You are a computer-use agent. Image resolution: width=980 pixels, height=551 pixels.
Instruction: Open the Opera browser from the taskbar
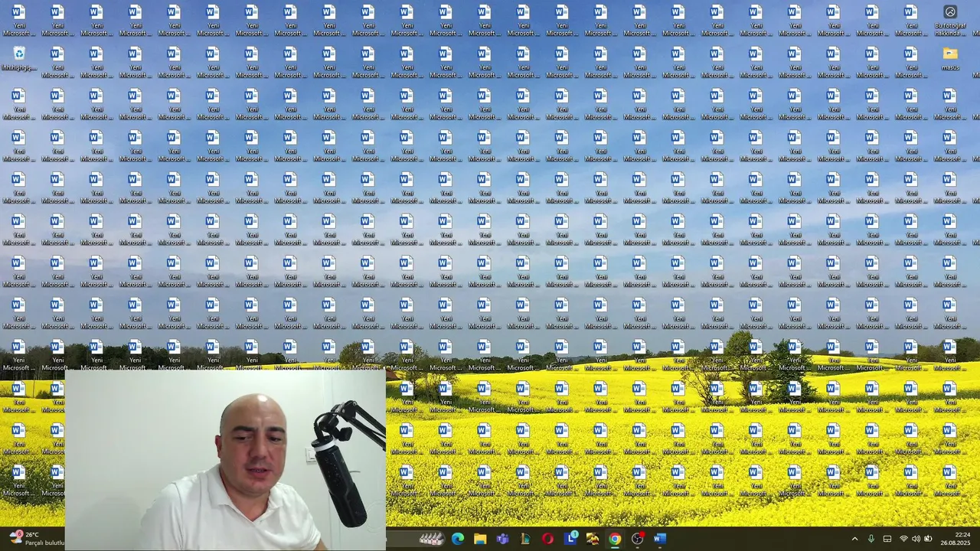[x=547, y=539]
